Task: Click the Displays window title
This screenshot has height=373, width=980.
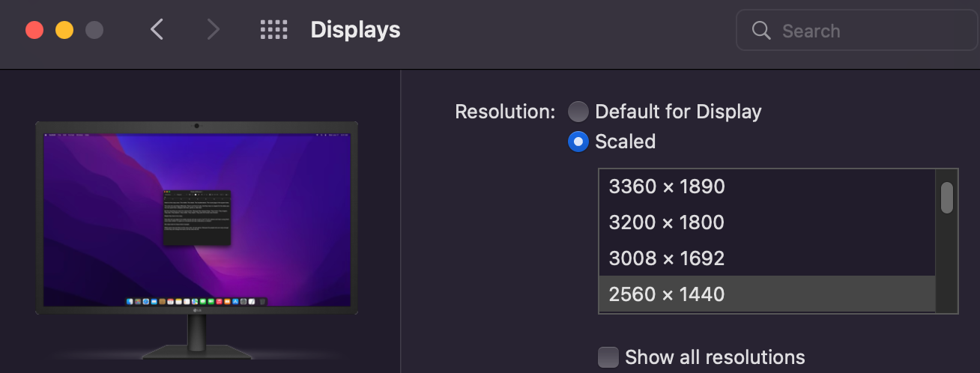Action: pyautogui.click(x=355, y=30)
